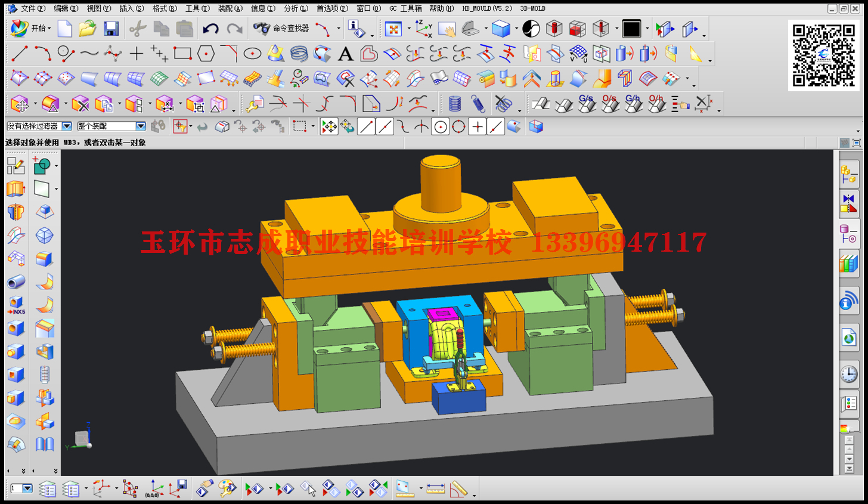Click the black-white circle analysis icon
The height and width of the screenshot is (504, 868).
(531, 28)
